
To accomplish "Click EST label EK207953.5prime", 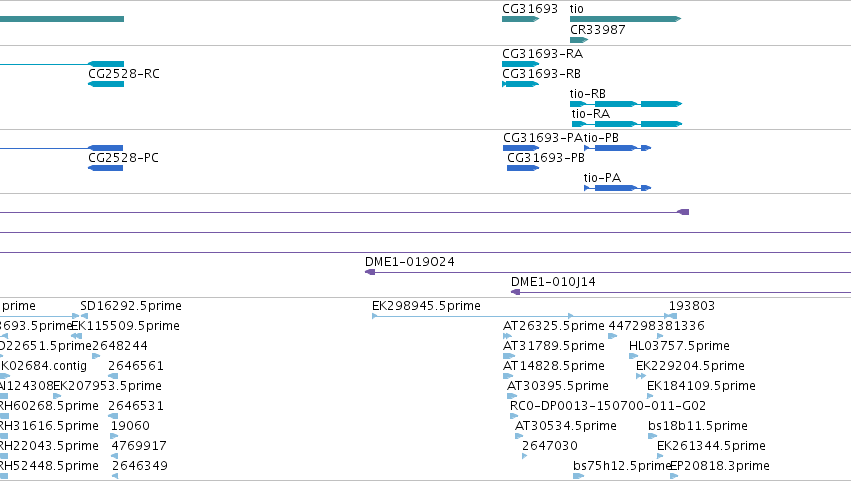I will pyautogui.click(x=107, y=386).
